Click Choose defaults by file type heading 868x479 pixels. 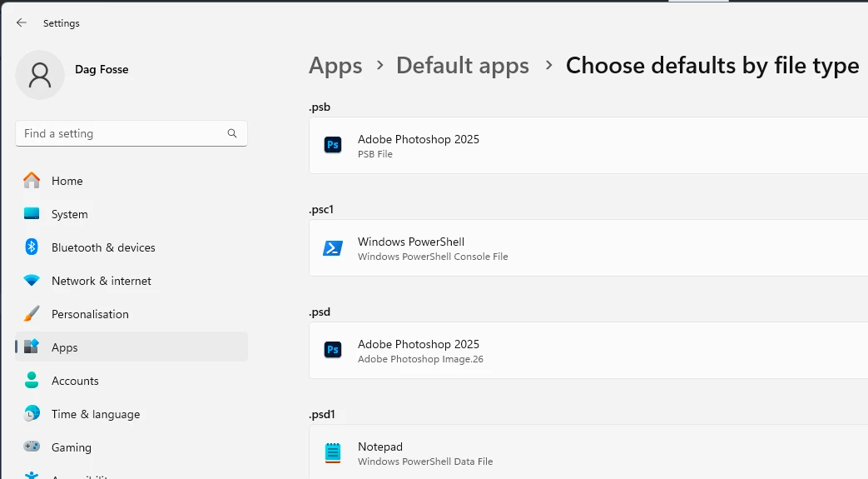pyautogui.click(x=712, y=66)
